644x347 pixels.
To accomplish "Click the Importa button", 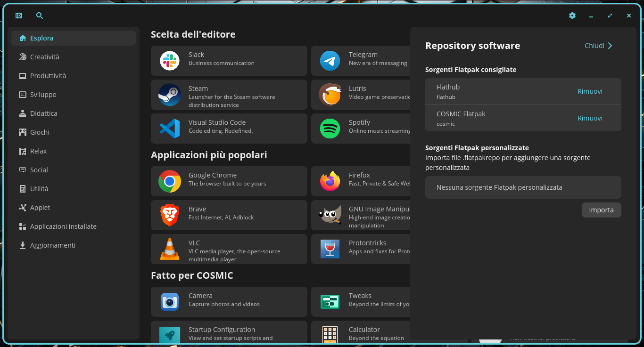I will (x=601, y=210).
